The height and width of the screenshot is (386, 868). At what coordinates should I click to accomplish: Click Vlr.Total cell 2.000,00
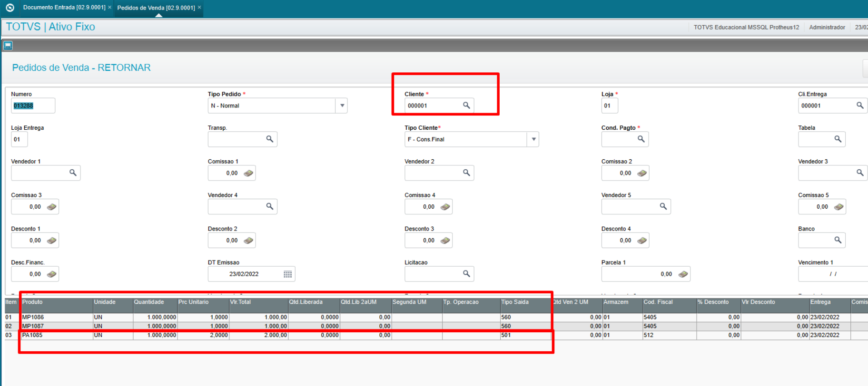pos(258,335)
